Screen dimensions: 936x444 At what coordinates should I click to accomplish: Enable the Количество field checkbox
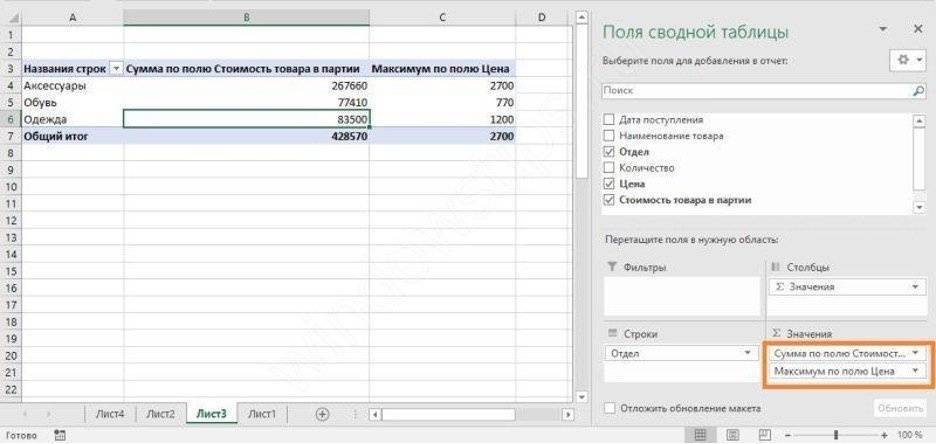coord(610,168)
